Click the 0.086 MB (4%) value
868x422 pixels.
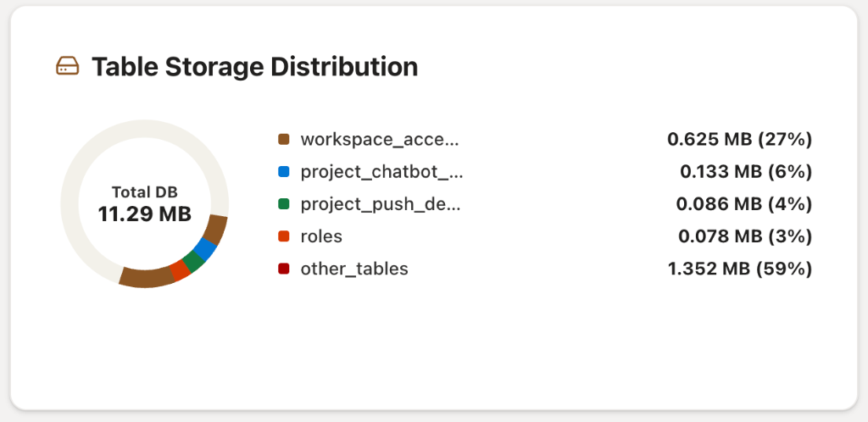[x=744, y=204]
